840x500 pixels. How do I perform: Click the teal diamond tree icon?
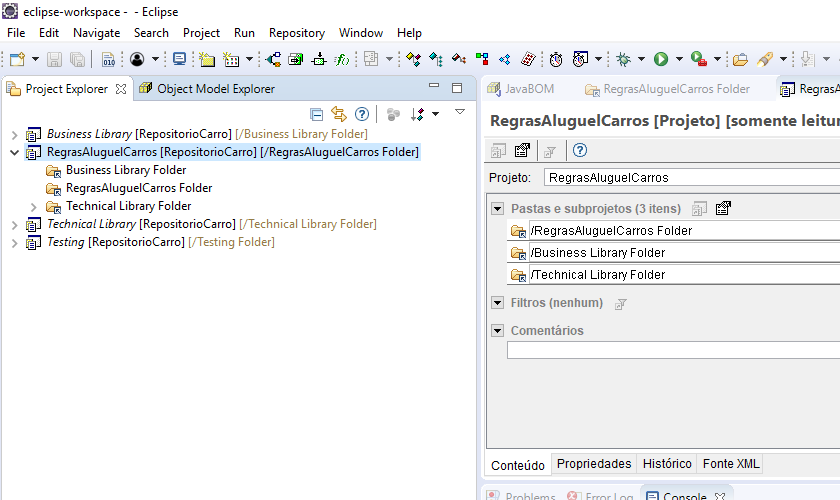tap(436, 59)
